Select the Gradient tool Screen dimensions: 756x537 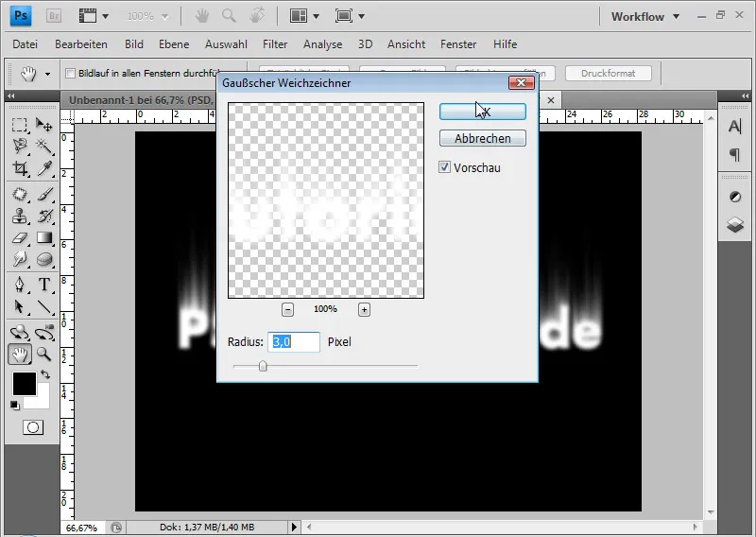[43, 238]
